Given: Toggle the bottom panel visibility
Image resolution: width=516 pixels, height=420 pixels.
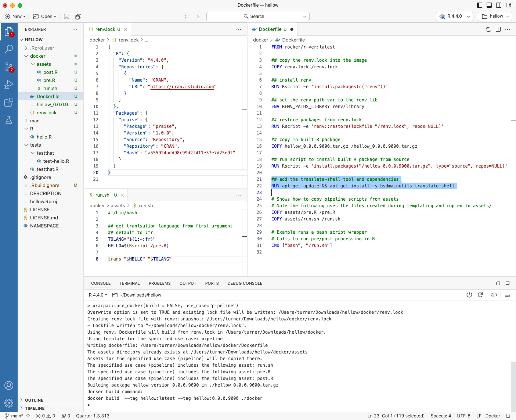Looking at the screenshot, I should pyautogui.click(x=488, y=5).
